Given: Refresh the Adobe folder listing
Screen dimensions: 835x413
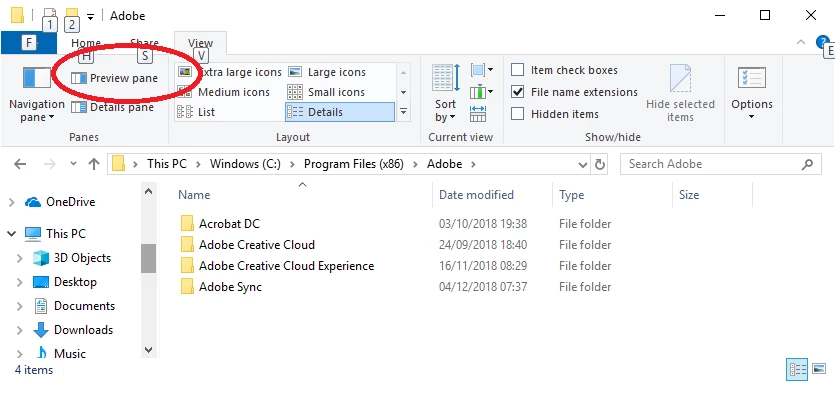Looking at the screenshot, I should tap(600, 164).
